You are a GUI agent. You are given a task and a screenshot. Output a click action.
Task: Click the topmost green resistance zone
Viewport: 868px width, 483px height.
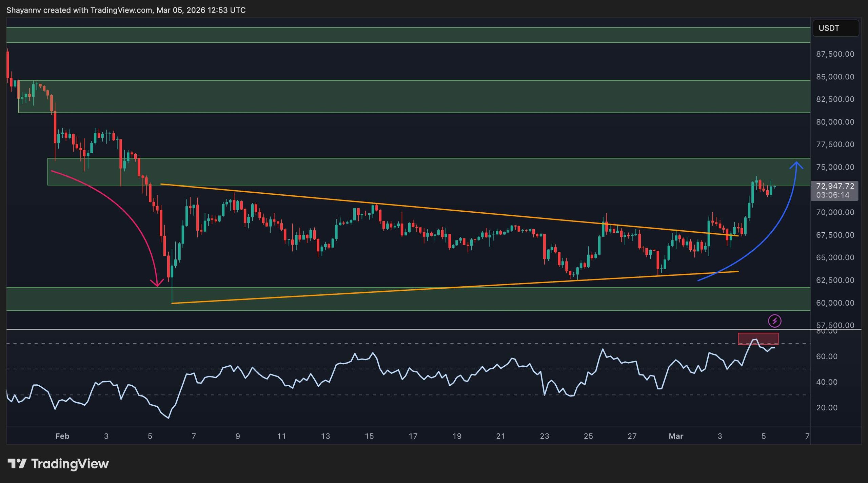tap(407, 35)
